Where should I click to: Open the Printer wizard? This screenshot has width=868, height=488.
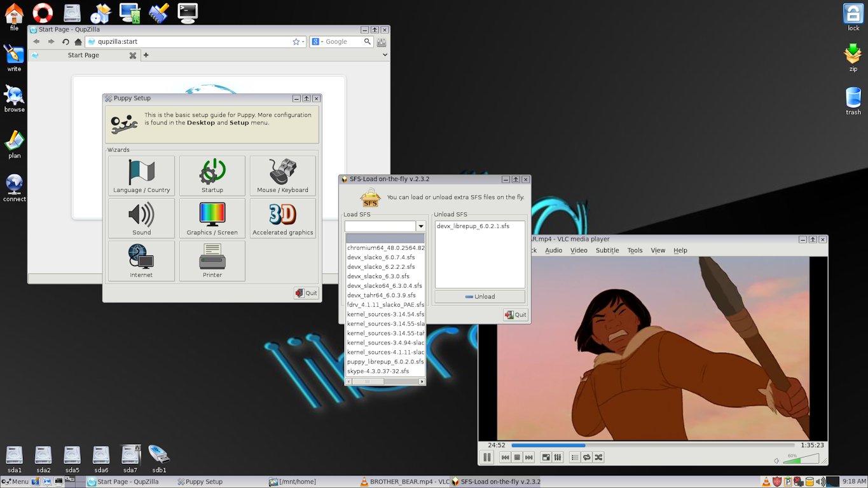[x=212, y=261]
